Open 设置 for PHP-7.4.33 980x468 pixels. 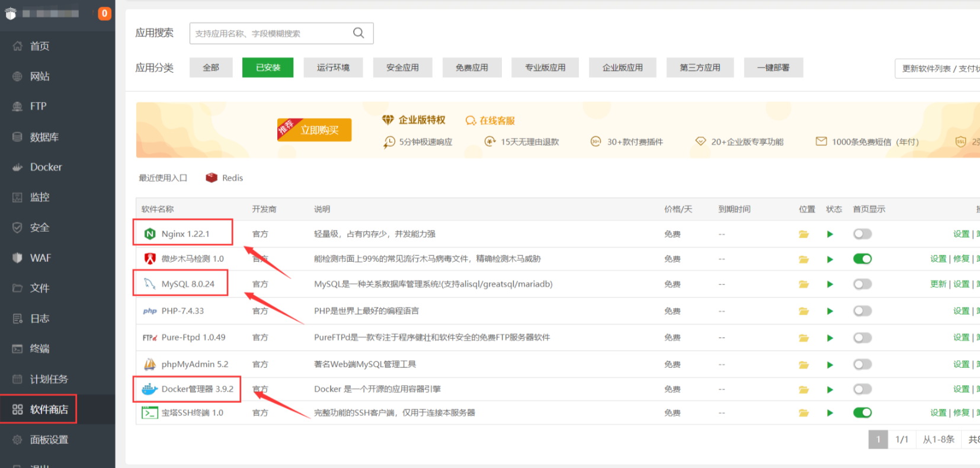[961, 311]
